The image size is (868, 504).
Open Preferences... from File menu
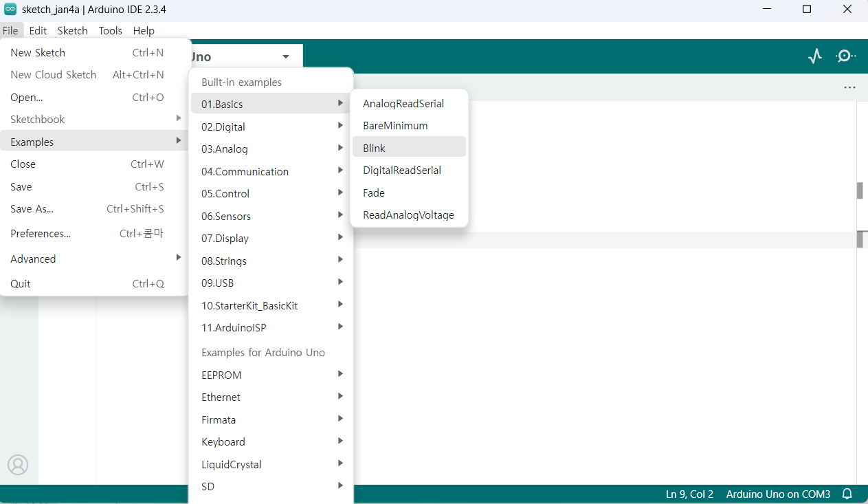[x=94, y=233]
